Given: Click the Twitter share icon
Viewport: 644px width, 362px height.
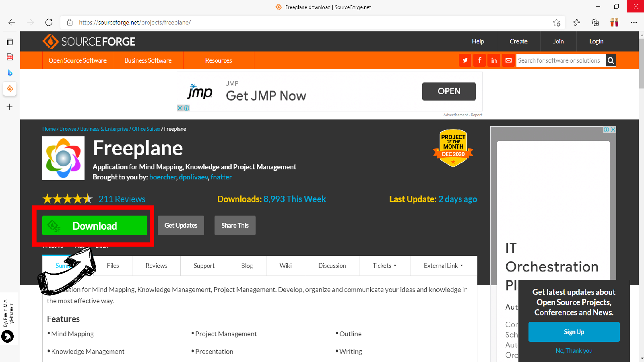Looking at the screenshot, I should 465,60.
